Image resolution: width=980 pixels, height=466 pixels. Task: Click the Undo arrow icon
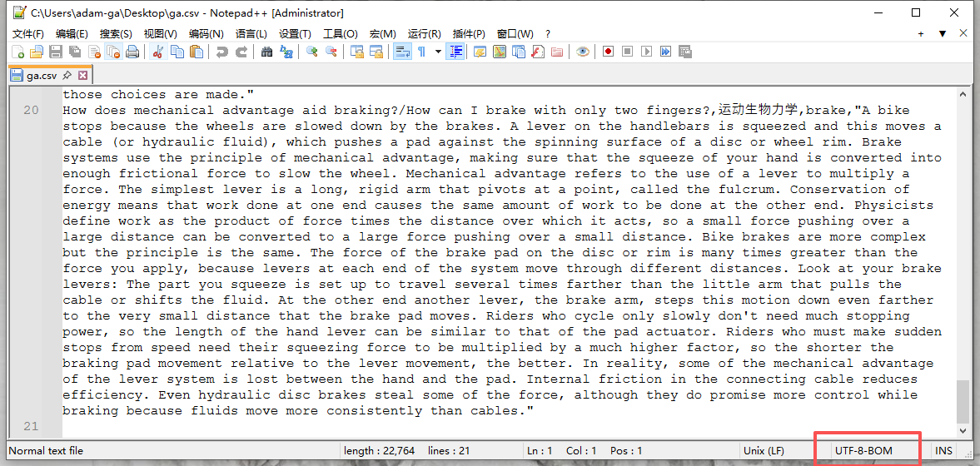tap(221, 52)
